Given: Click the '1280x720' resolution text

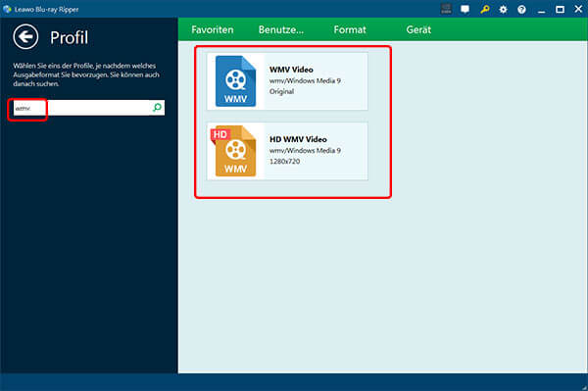Looking at the screenshot, I should tap(284, 162).
